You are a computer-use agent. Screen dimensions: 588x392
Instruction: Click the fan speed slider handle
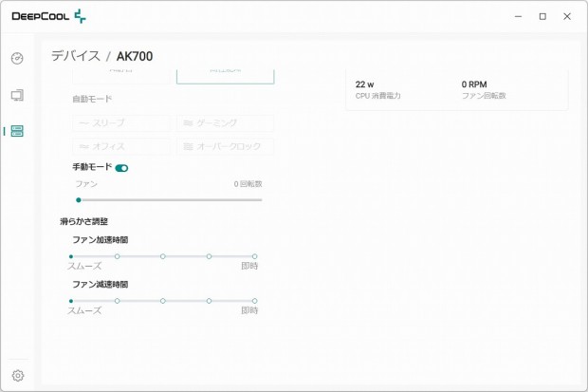click(79, 200)
